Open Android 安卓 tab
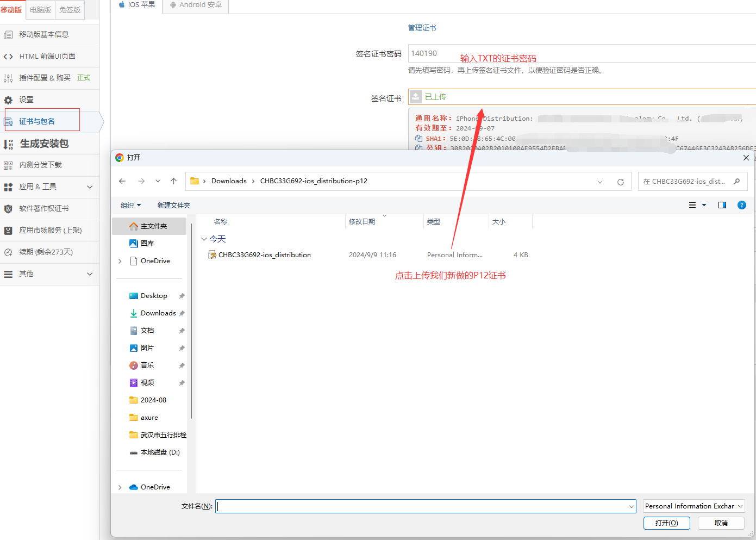Viewport: 756px width, 540px height. coord(196,5)
